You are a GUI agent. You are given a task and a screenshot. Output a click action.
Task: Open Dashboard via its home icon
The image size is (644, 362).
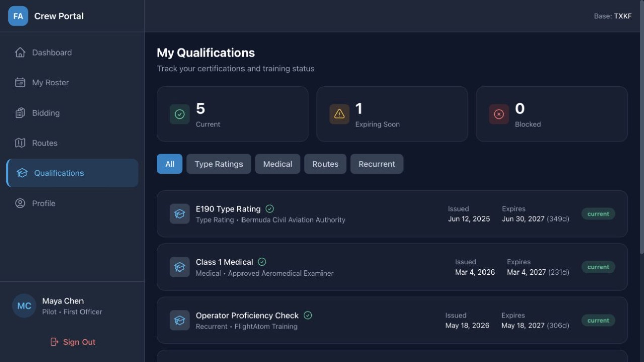[x=20, y=52]
